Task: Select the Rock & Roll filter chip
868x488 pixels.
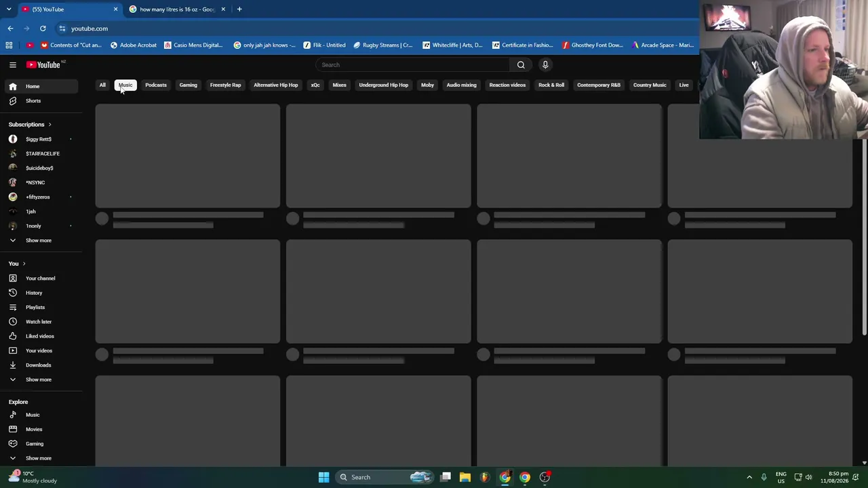Action: tap(551, 85)
